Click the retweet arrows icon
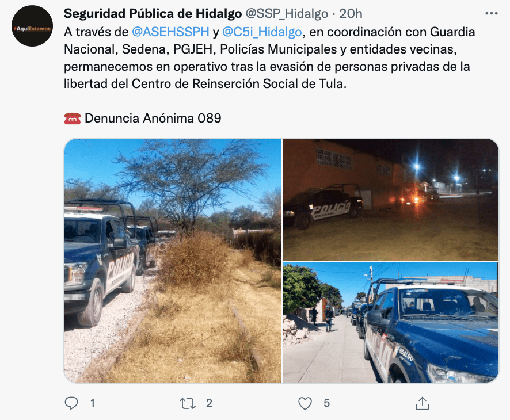The image size is (510, 420). tap(187, 403)
